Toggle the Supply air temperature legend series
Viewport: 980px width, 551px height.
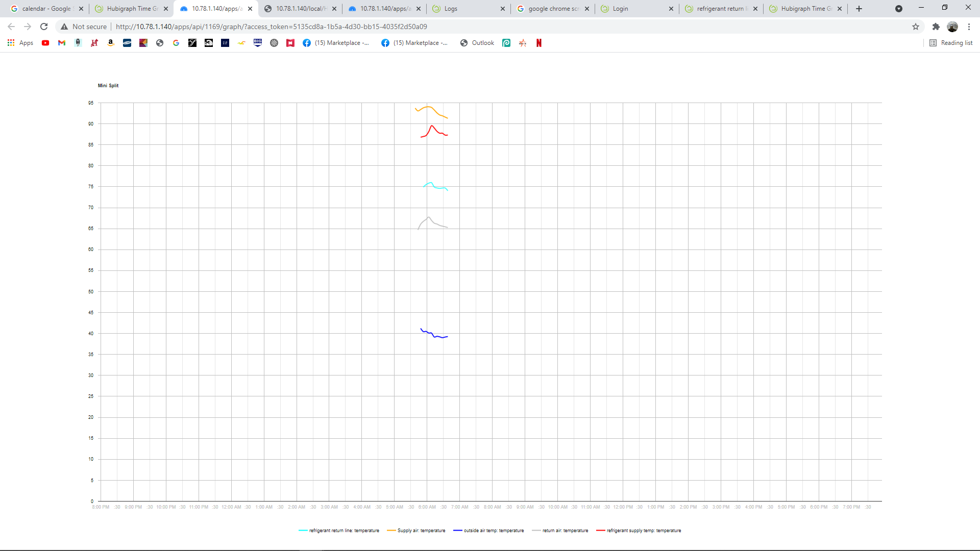pos(421,531)
